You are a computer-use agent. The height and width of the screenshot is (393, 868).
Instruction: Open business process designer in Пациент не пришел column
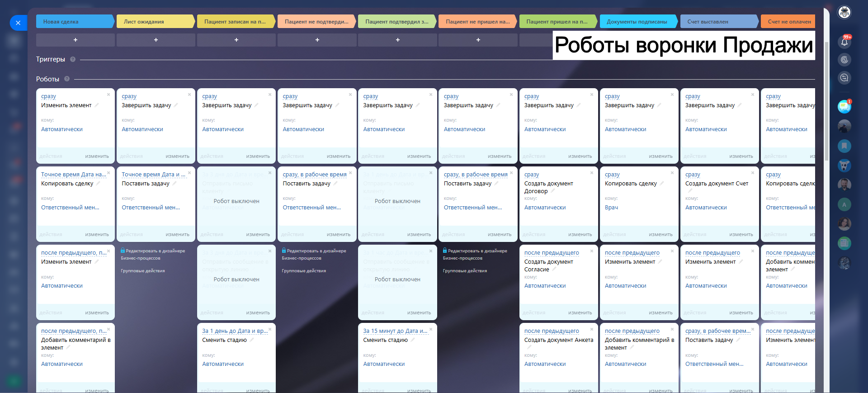475,254
